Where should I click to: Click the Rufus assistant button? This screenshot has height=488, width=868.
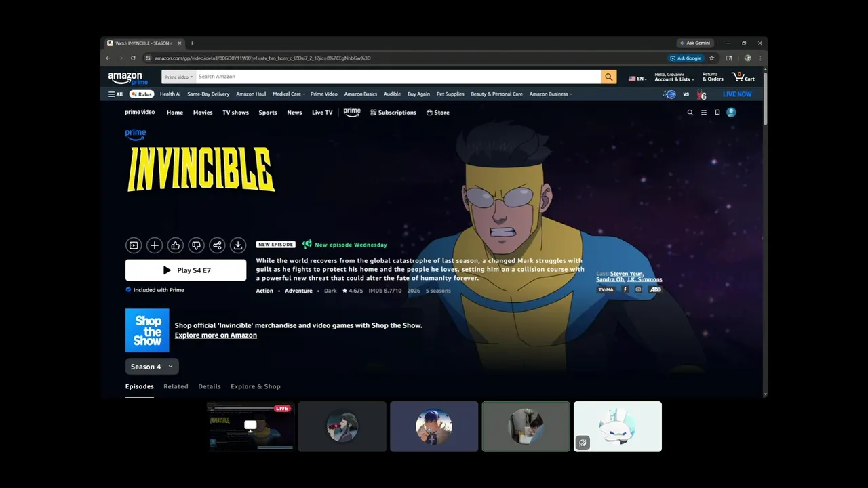click(142, 94)
